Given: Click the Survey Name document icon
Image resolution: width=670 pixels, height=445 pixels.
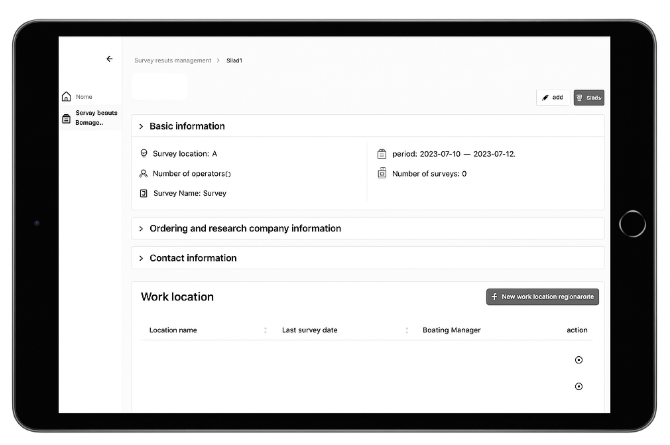Looking at the screenshot, I should click(144, 193).
